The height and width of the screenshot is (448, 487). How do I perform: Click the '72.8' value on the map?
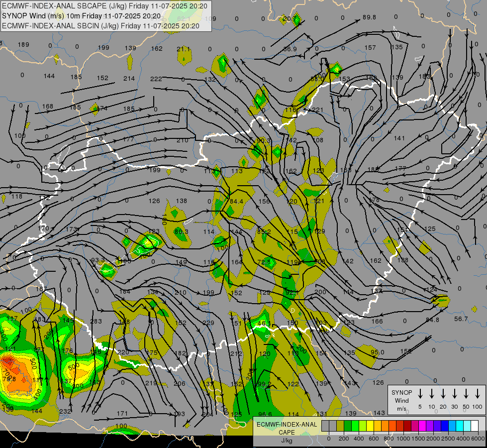pyautogui.click(x=265, y=262)
